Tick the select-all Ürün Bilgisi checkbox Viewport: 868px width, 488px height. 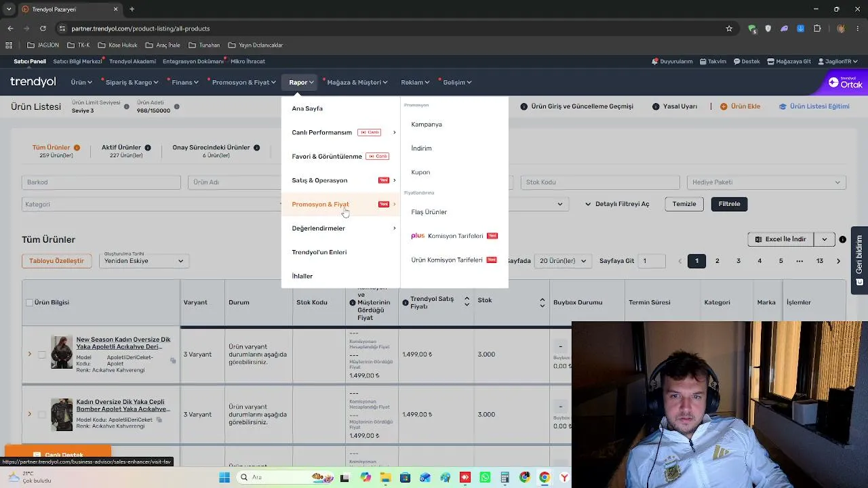click(29, 303)
